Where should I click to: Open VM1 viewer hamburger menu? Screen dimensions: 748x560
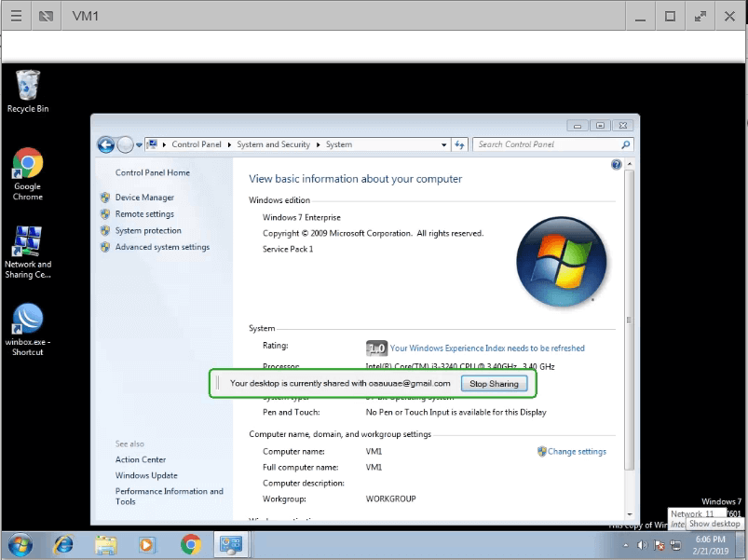pyautogui.click(x=16, y=16)
